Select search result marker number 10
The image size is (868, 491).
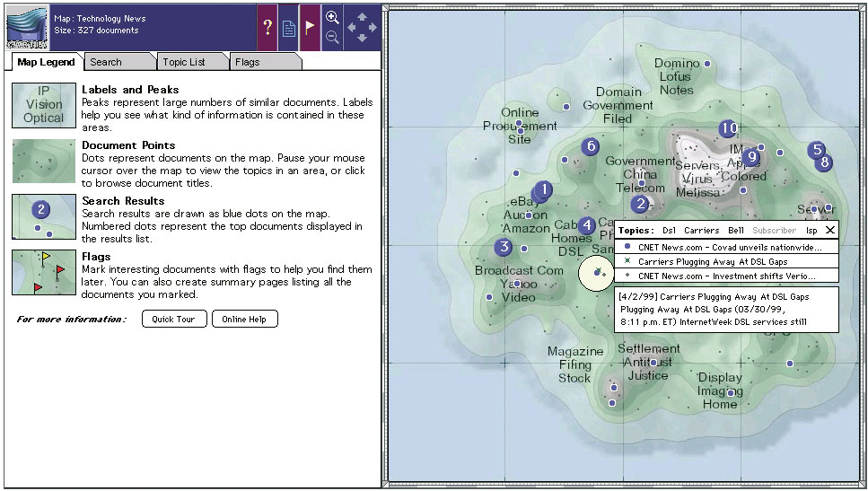tap(728, 128)
